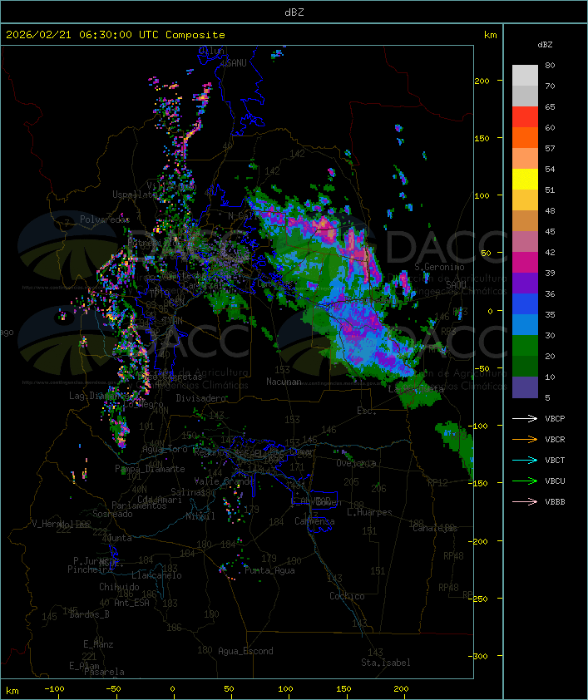Click the Polvaredas map label
Image resolution: width=588 pixels, height=700 pixels.
(x=104, y=219)
